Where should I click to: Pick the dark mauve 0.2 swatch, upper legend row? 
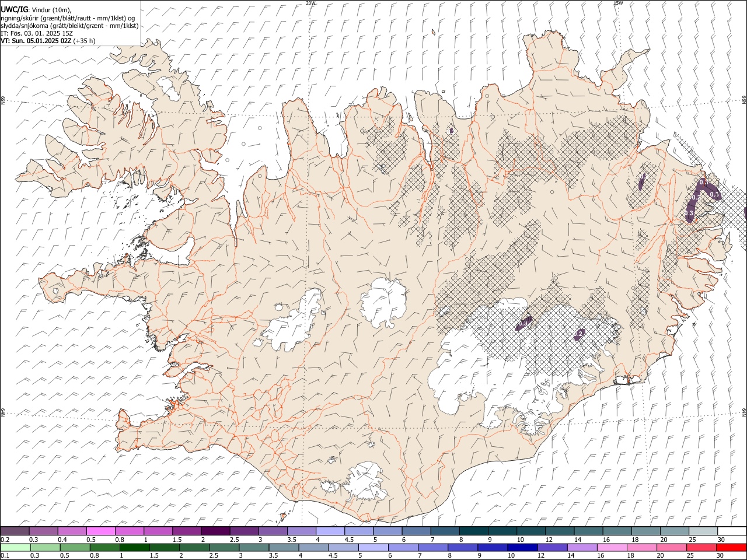(15, 531)
